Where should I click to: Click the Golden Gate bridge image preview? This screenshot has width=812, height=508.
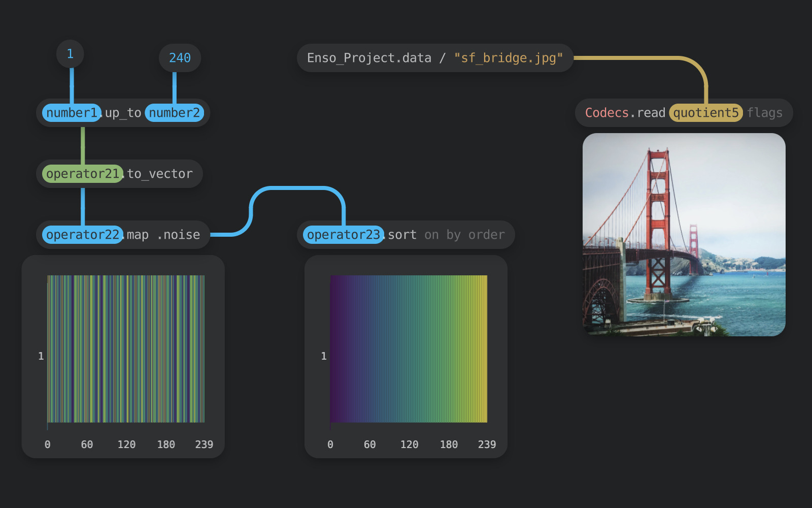(684, 235)
